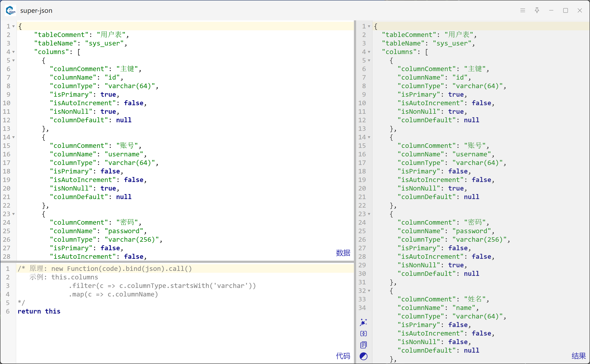
Task: Click the .filter line in code comment
Action: coord(162,286)
